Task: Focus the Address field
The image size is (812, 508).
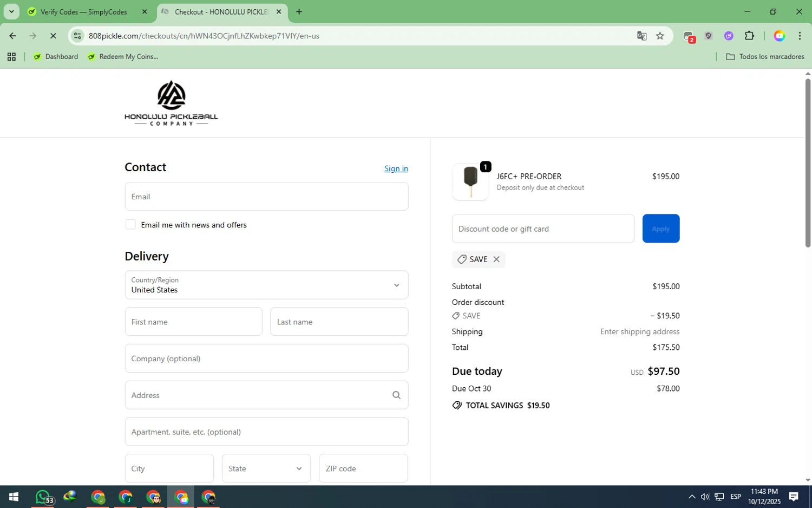Action: click(x=266, y=395)
